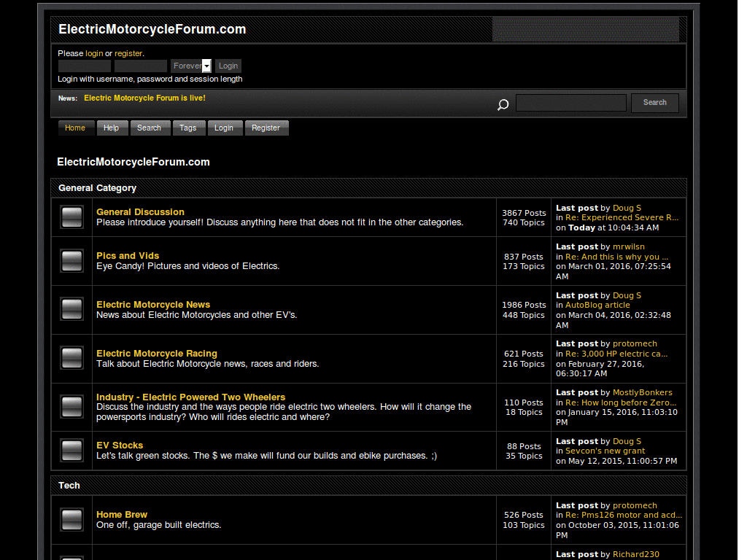Open 'Sevcon's new grant' last post
This screenshot has width=747, height=560.
click(605, 451)
